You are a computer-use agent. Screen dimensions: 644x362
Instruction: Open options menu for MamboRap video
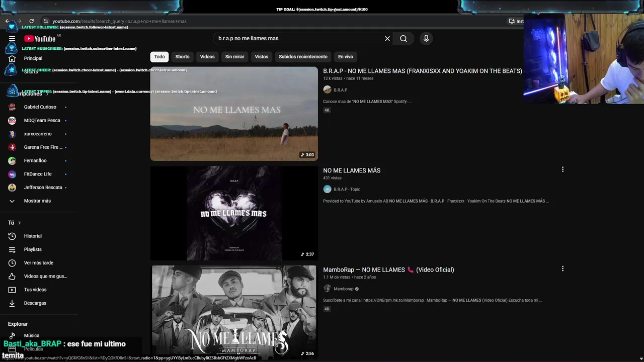point(562,269)
